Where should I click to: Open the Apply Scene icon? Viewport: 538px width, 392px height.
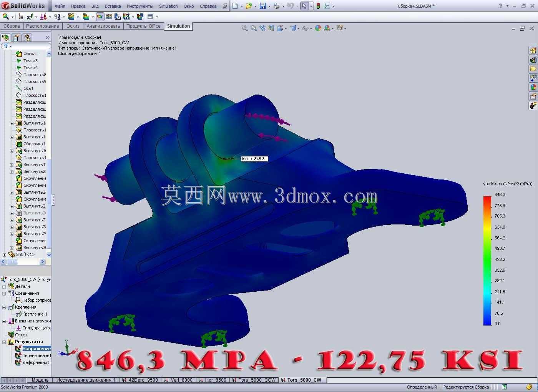coord(327,28)
